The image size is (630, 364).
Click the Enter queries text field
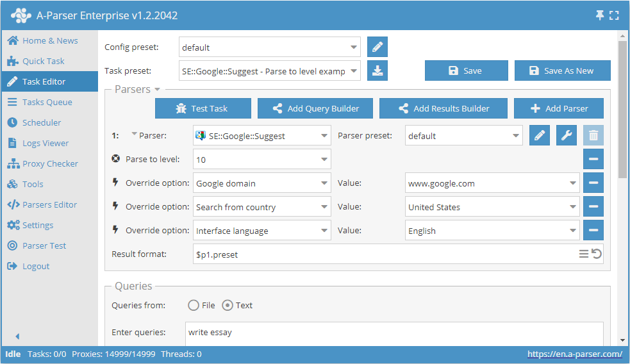(394, 333)
